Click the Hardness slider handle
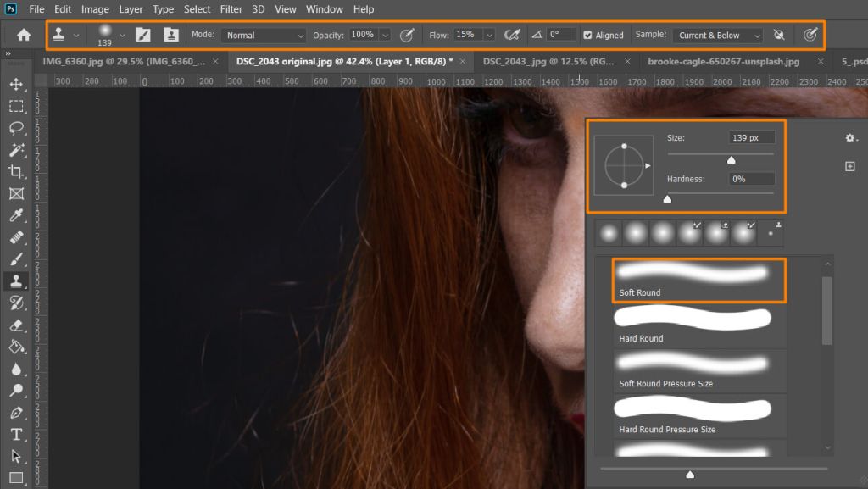868x489 pixels. [x=667, y=198]
